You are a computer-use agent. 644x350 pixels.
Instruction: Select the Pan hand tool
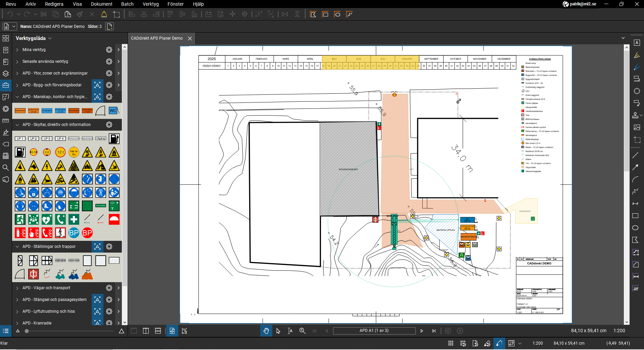266,331
